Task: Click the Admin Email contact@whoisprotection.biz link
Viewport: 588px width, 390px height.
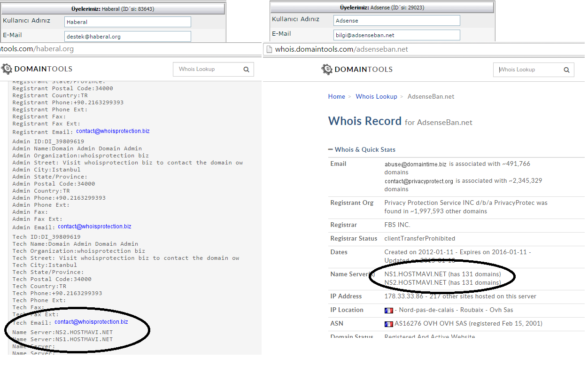Action: 94,226
